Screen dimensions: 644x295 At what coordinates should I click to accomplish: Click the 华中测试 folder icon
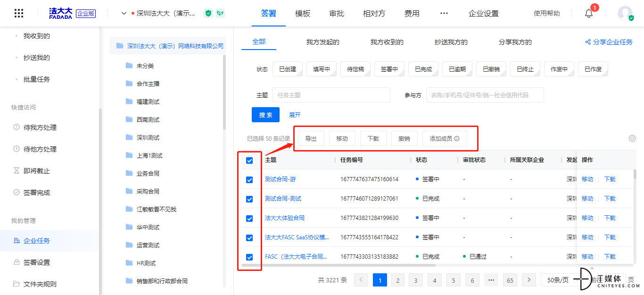click(x=129, y=227)
